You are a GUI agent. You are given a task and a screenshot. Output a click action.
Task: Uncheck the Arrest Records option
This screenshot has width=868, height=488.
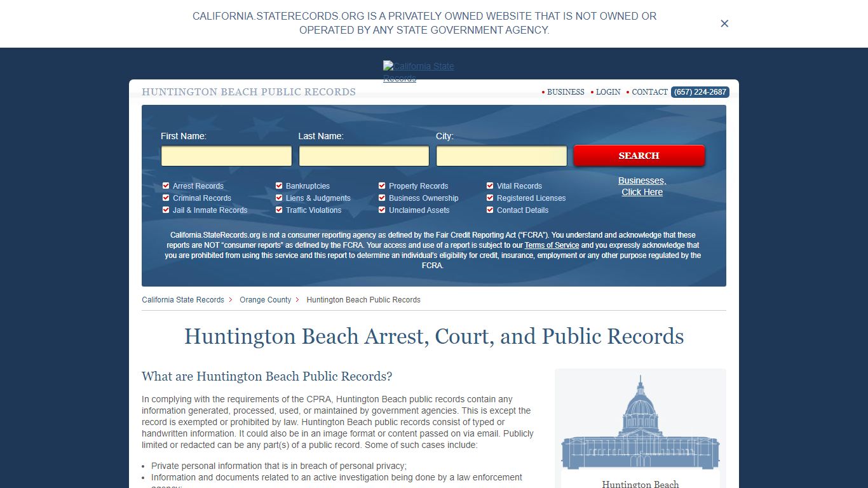(166, 186)
